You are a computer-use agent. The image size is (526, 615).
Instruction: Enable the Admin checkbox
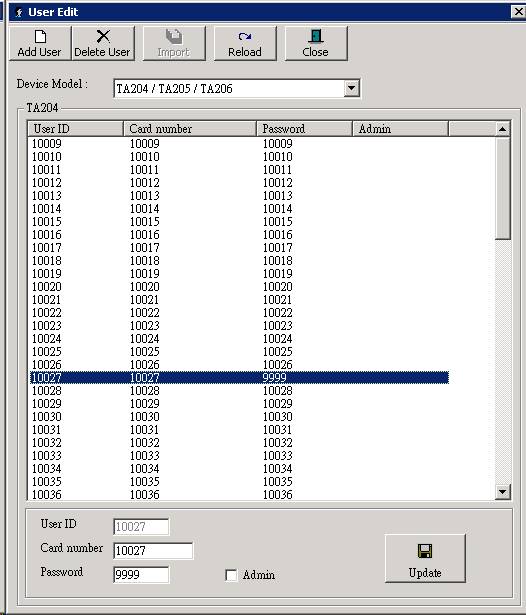(x=231, y=575)
